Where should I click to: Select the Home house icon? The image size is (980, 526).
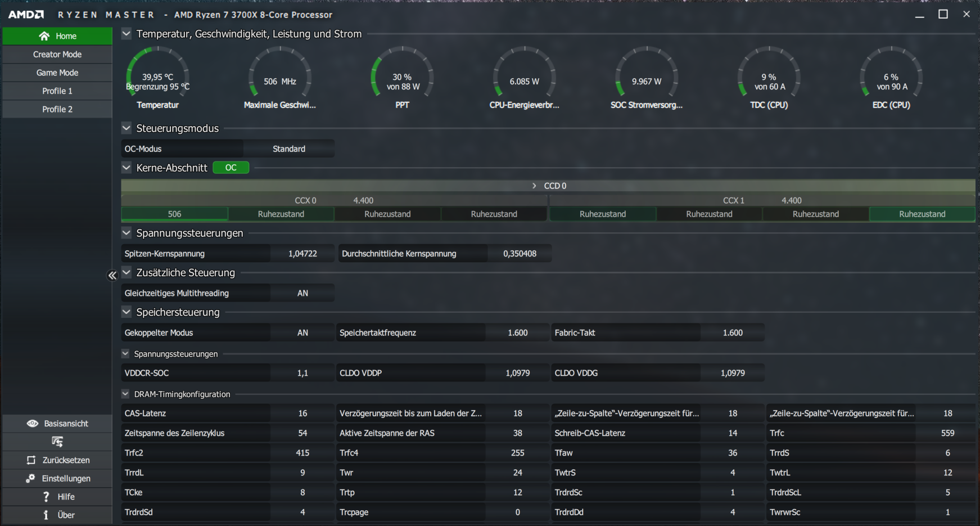coord(45,35)
